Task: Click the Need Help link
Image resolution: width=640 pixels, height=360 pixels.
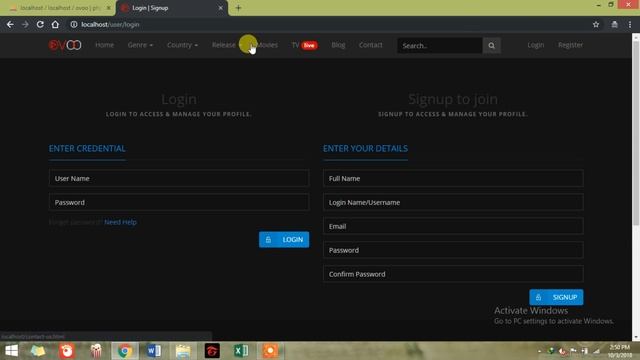Action: coord(120,222)
